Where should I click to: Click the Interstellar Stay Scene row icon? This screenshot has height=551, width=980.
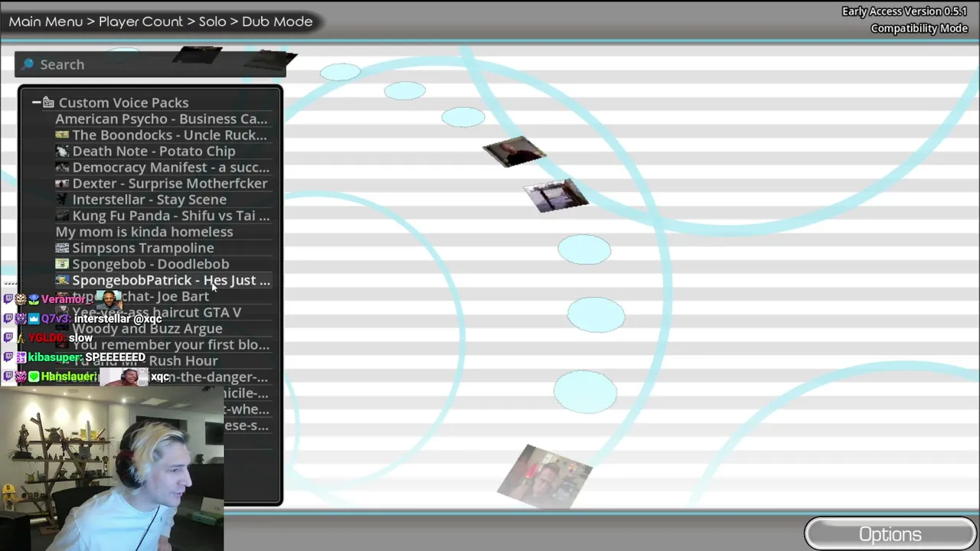[x=62, y=200]
